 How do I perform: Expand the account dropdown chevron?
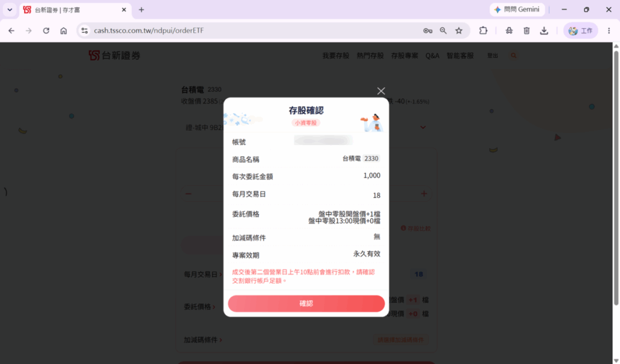tap(423, 127)
